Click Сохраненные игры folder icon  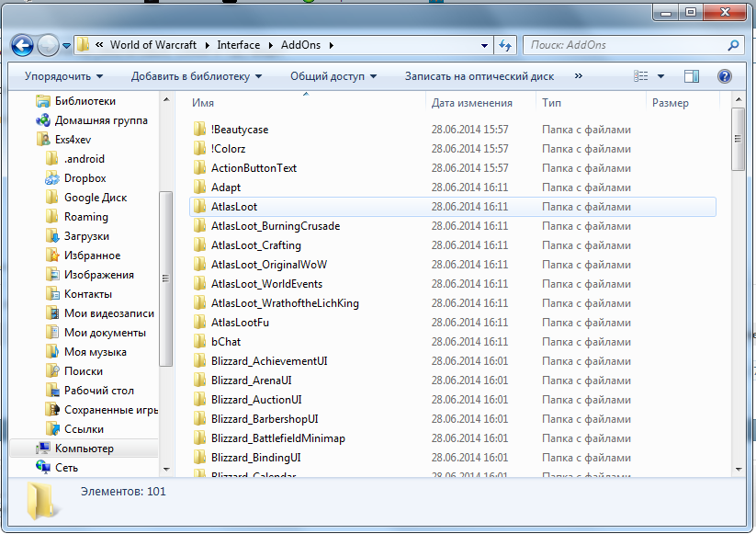click(52, 410)
